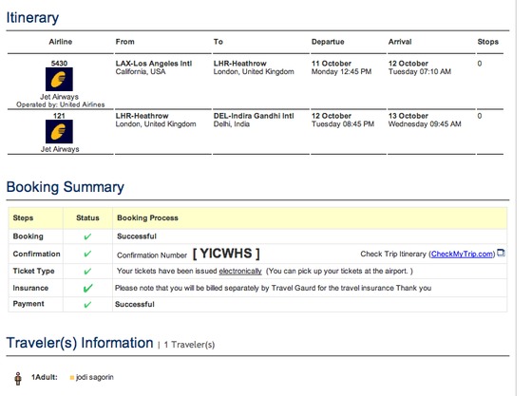Screen dimensions: 532x396
Task: Click the Itinerary section heading
Action: click(x=32, y=18)
